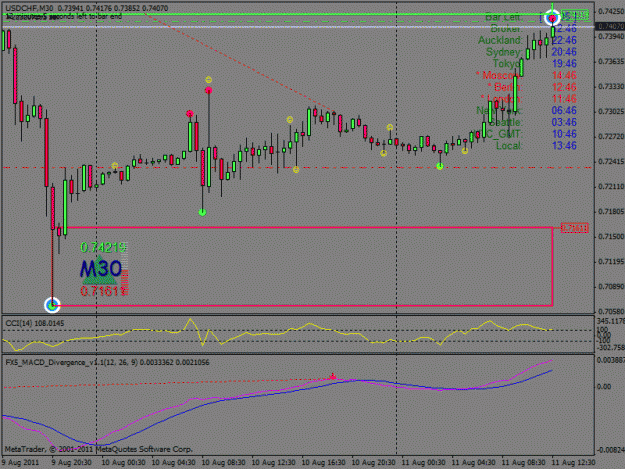Click the Local: clock label
The height and width of the screenshot is (469, 625).
pos(509,145)
